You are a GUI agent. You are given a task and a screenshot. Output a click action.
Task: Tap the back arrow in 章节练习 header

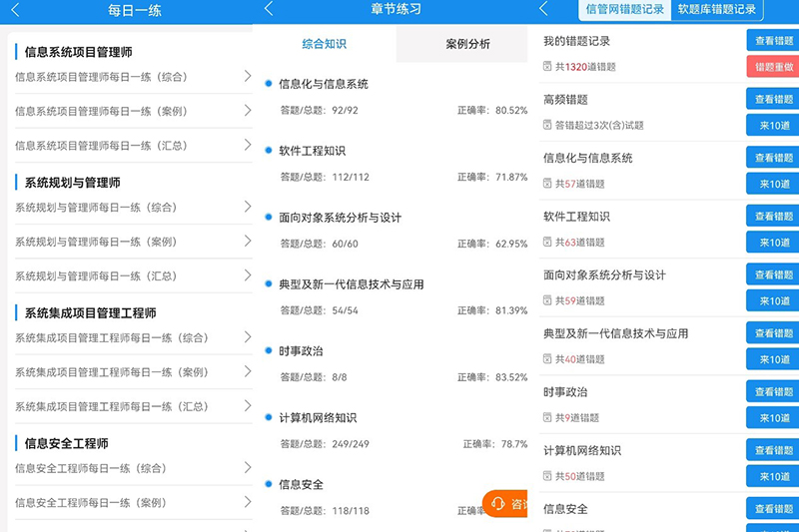click(x=269, y=9)
